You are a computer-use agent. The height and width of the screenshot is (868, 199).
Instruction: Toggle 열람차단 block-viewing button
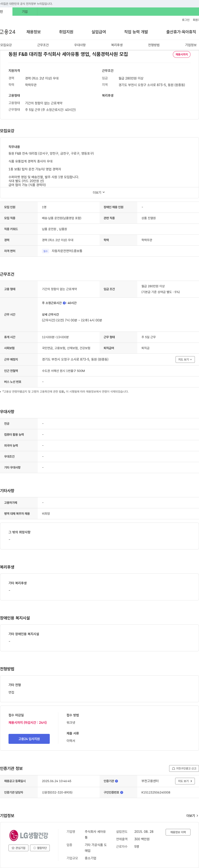point(40,848)
